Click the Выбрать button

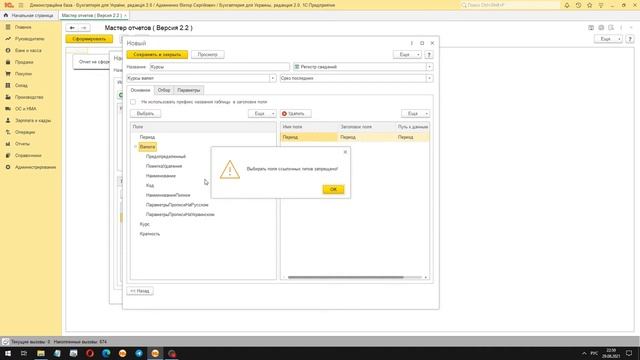pos(145,113)
